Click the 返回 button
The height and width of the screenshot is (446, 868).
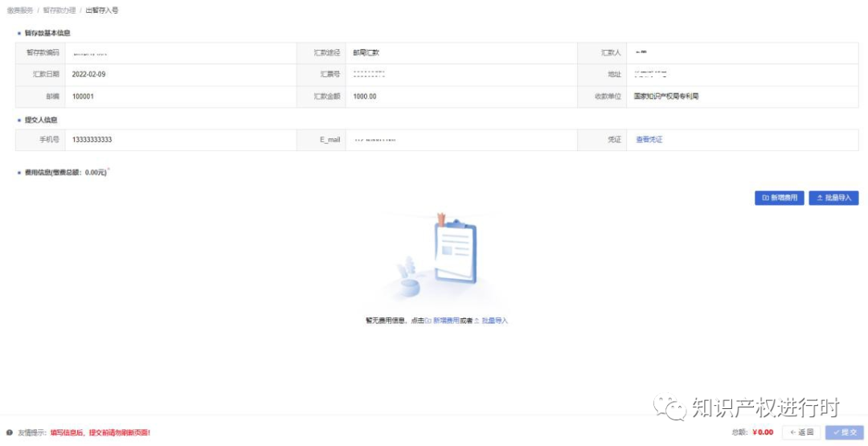(801, 432)
